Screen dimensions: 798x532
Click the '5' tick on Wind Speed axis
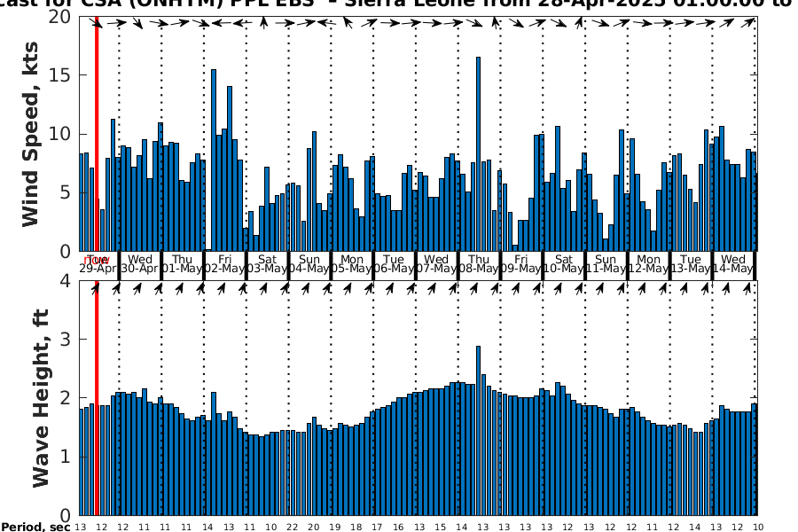(x=65, y=192)
